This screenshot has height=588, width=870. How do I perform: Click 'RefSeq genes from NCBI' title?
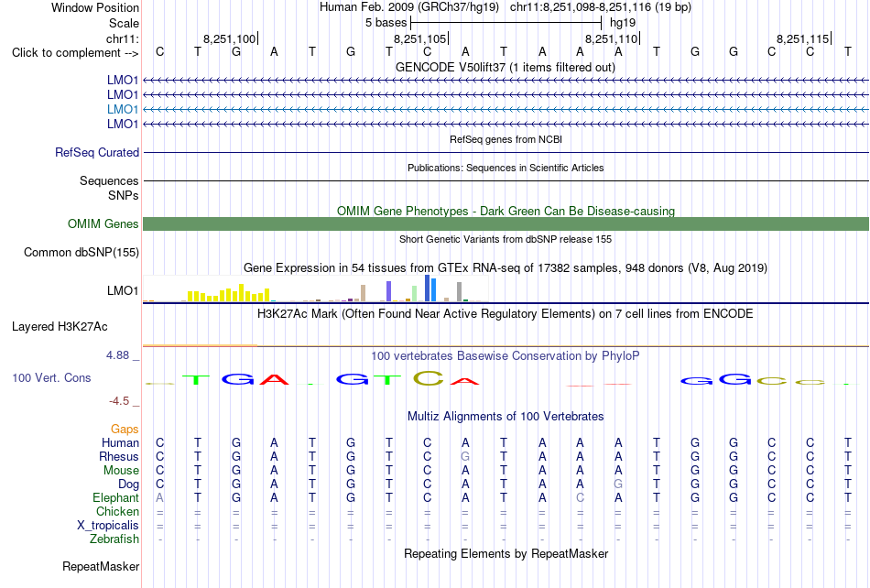click(506, 139)
